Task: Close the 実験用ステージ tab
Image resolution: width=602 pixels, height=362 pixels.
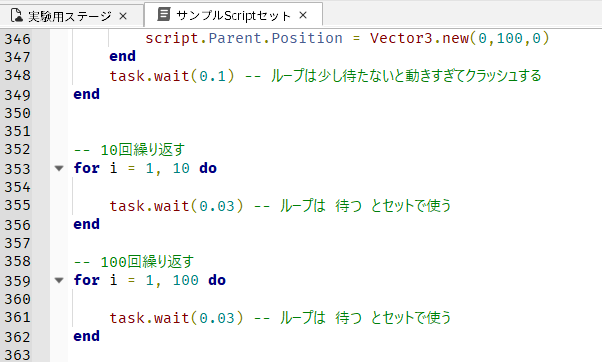Action: pyautogui.click(x=123, y=16)
